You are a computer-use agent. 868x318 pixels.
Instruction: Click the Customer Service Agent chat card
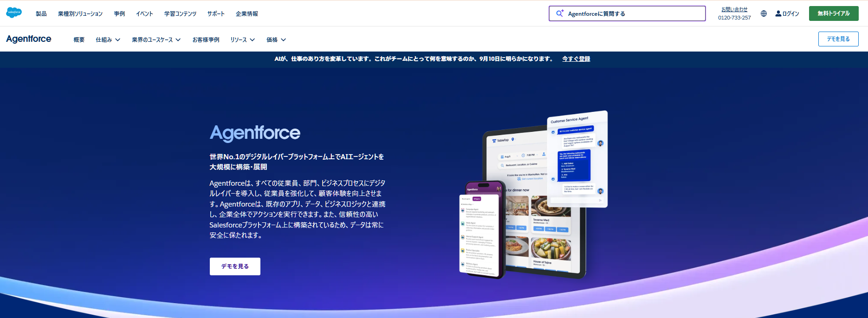(577, 159)
